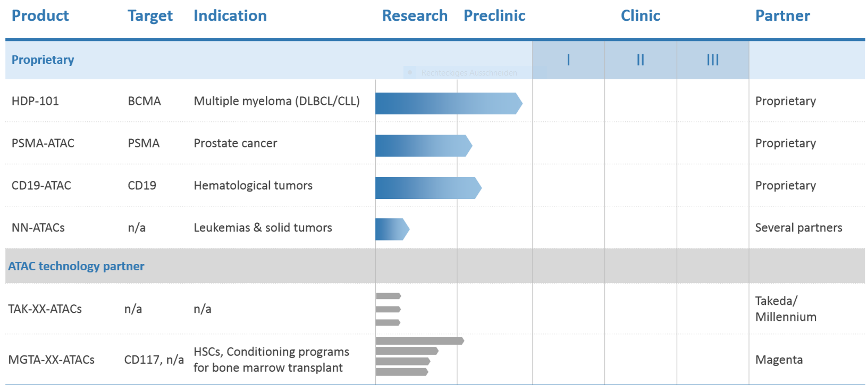Click the ATAC technology partner section heading
The height and width of the screenshot is (390, 868).
point(76,266)
